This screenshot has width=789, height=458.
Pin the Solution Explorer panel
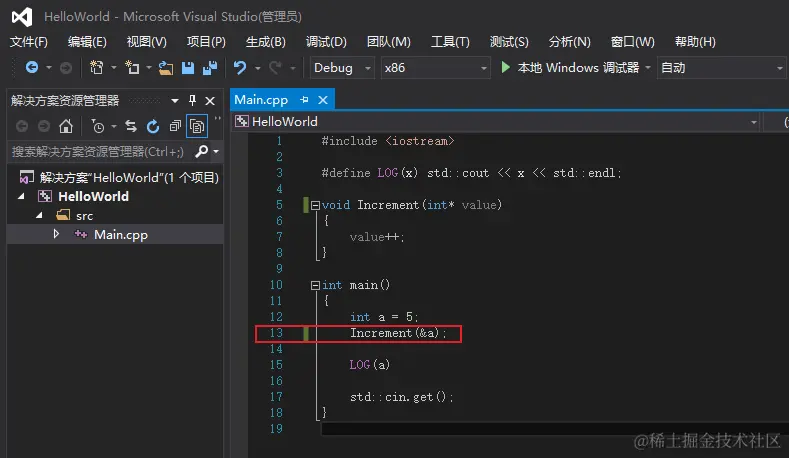point(192,100)
